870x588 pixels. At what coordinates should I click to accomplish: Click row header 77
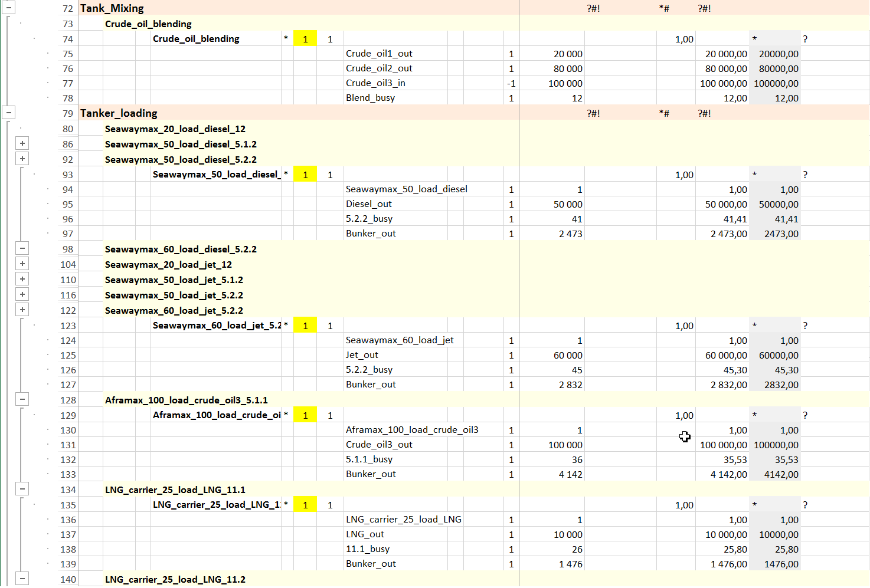click(x=68, y=83)
